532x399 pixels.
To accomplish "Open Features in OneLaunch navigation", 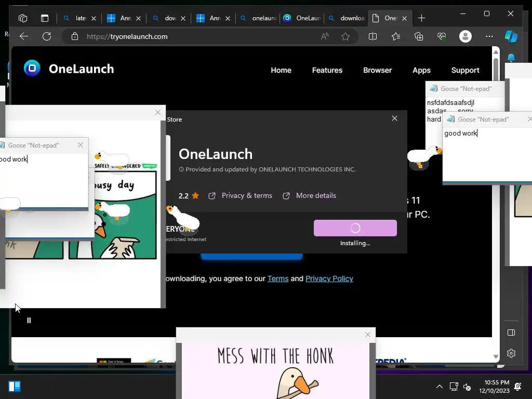I will pyautogui.click(x=327, y=70).
